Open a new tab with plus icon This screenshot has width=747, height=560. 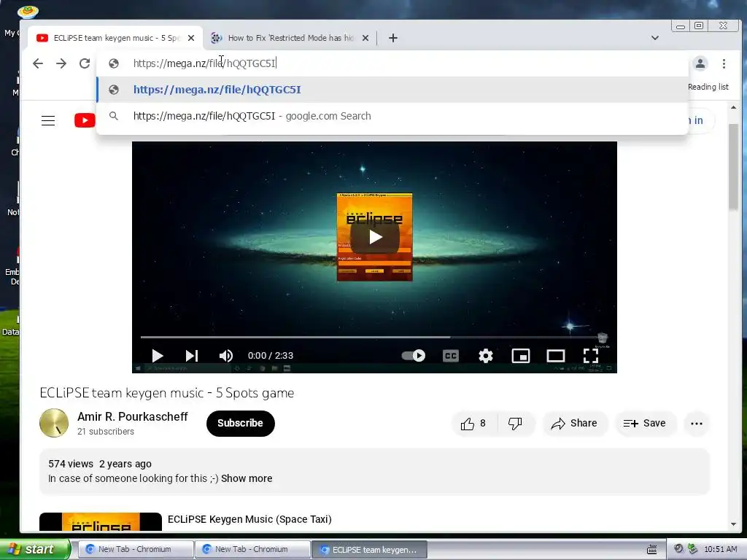(393, 38)
